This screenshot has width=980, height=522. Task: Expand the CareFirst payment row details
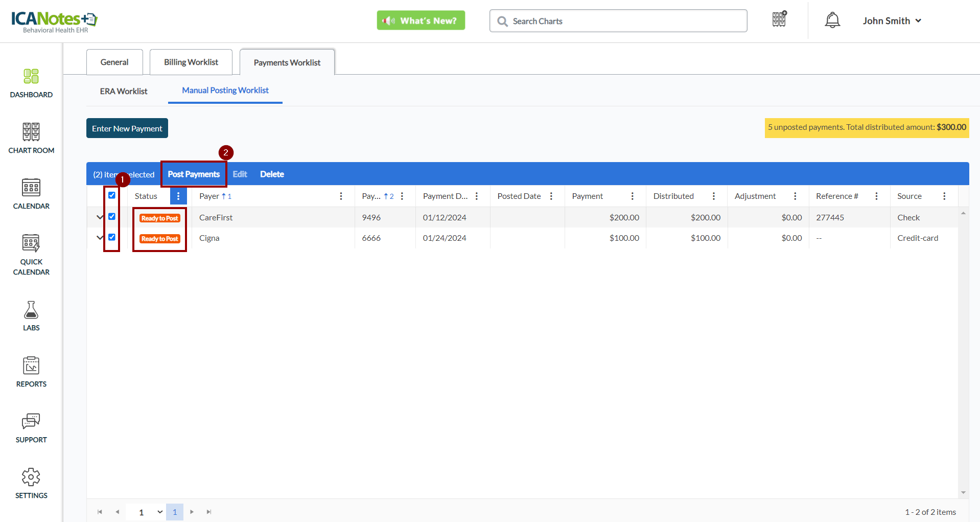100,217
